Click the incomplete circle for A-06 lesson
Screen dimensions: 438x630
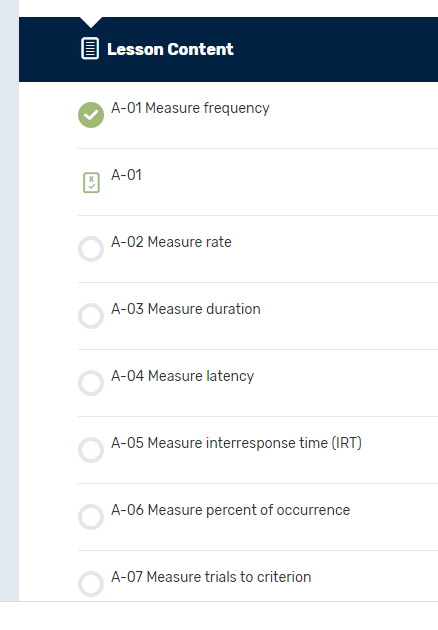(x=91, y=517)
